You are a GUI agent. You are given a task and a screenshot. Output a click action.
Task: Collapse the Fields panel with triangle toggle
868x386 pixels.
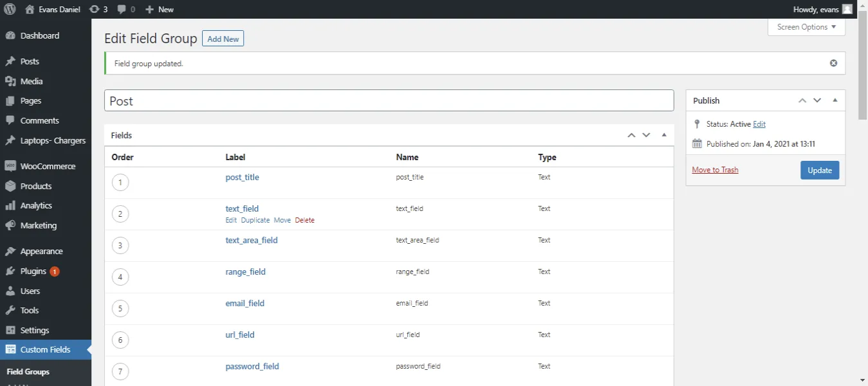click(x=664, y=135)
